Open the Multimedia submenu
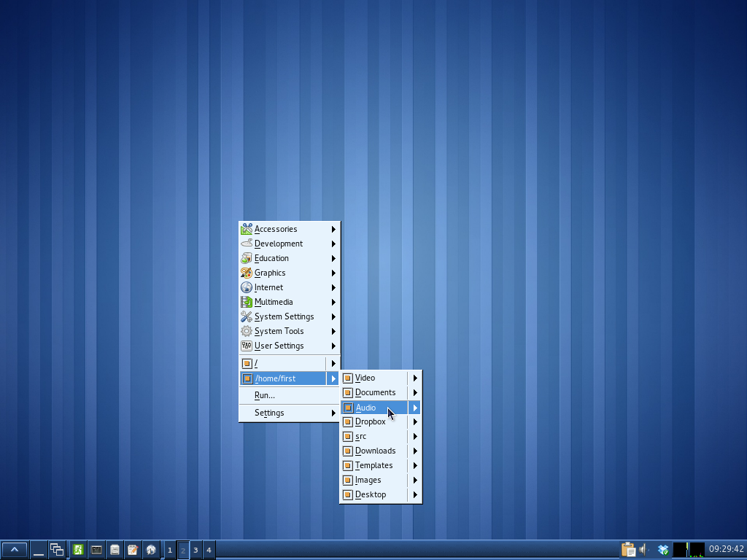The image size is (747, 560). [289, 302]
